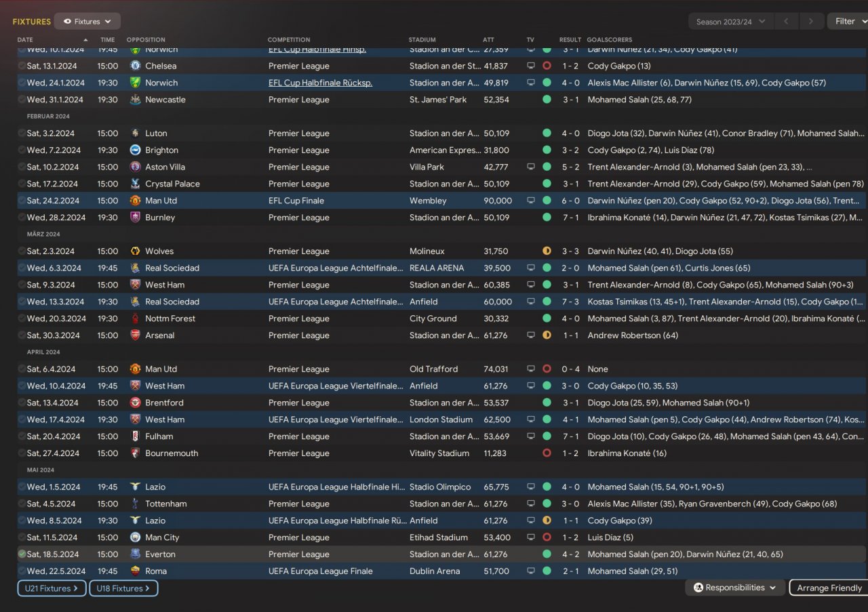Sort by the Goalscorers column header
The width and height of the screenshot is (868, 612).
pos(610,40)
